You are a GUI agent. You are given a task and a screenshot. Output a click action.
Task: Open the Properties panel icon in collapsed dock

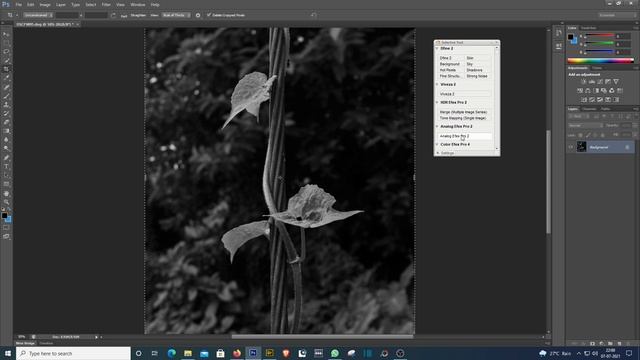point(558,47)
